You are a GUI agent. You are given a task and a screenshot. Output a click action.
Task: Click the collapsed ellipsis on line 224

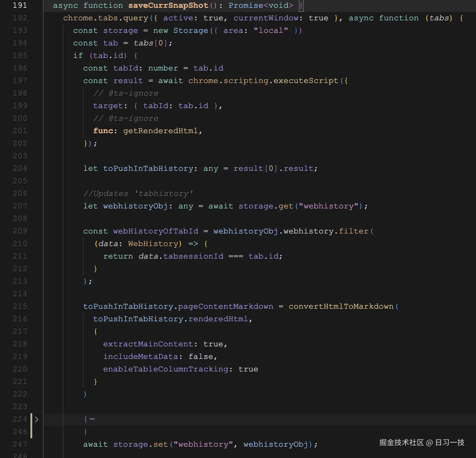point(92,419)
